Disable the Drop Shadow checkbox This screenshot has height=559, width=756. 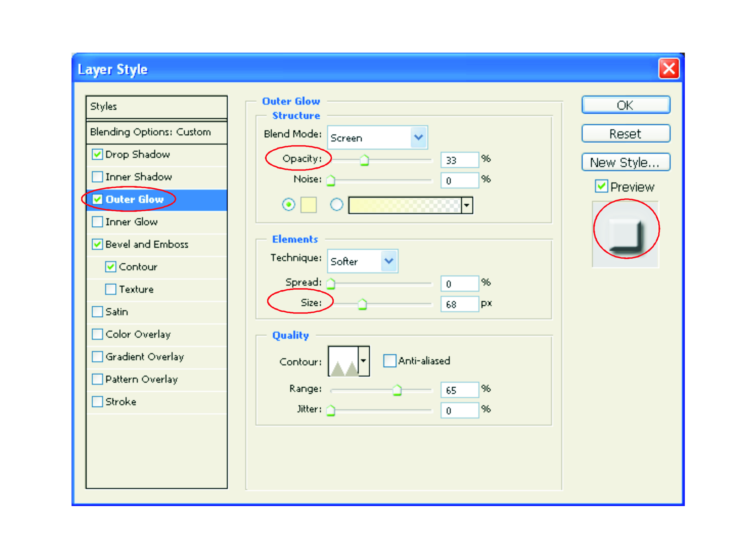(x=97, y=154)
